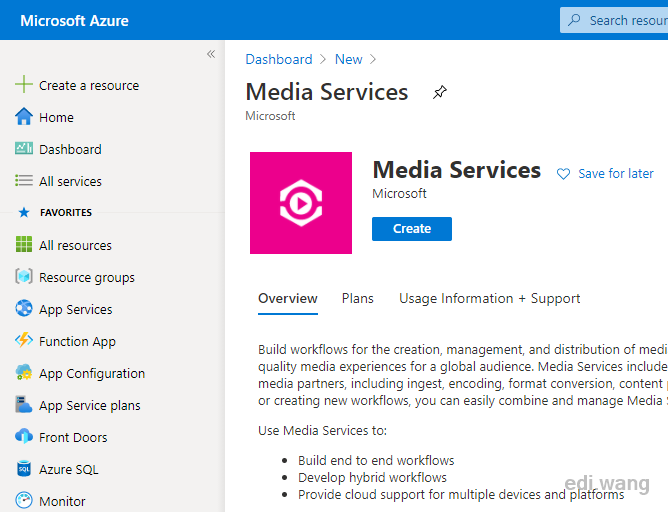Viewport: 668px width, 512px height.
Task: Open All services in the sidebar
Action: click(x=70, y=181)
